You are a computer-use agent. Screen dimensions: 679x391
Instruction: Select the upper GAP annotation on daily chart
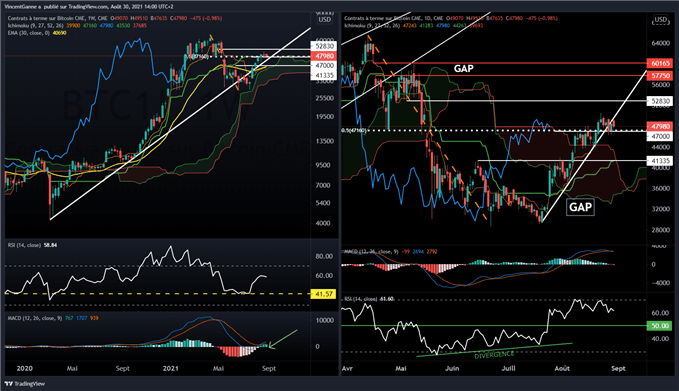pyautogui.click(x=463, y=68)
